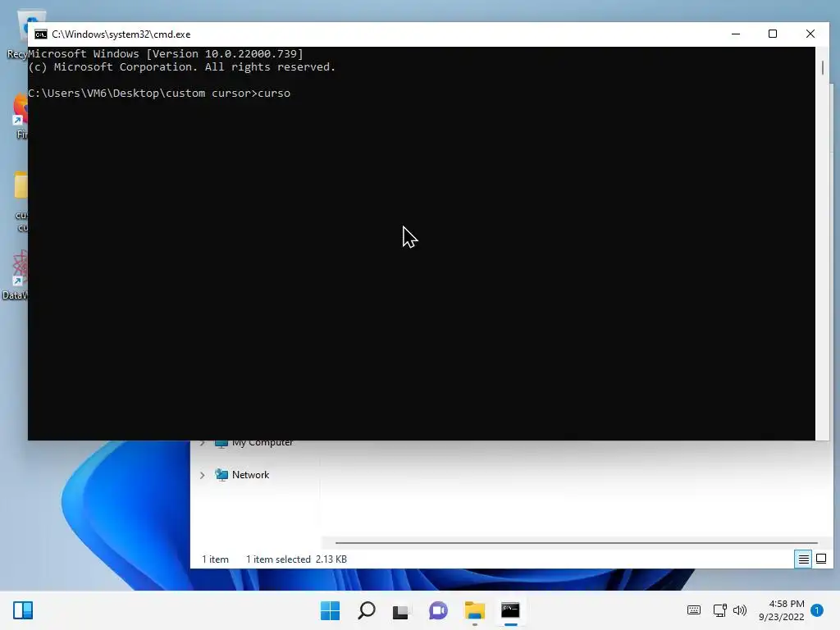Image resolution: width=840 pixels, height=630 pixels.
Task: Open Task View on taskbar
Action: (x=402, y=610)
